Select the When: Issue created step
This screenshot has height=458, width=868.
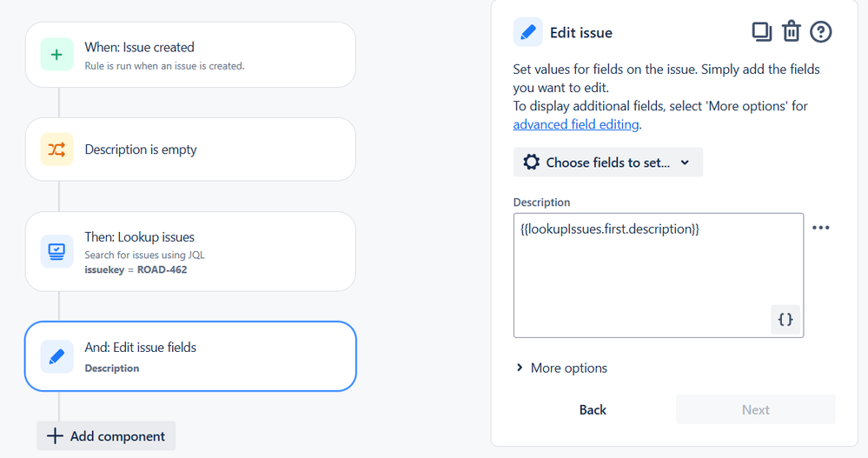(190, 55)
